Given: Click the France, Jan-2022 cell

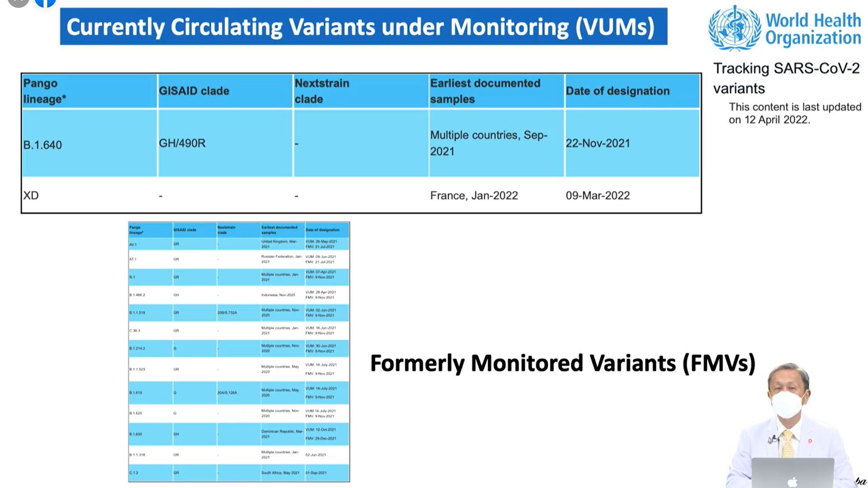Looking at the screenshot, I should [x=474, y=195].
